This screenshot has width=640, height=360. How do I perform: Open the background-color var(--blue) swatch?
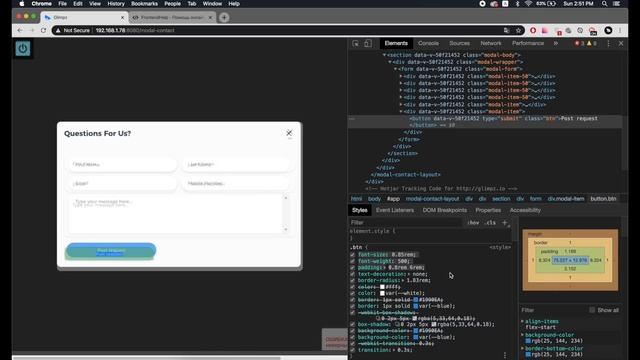416,337
